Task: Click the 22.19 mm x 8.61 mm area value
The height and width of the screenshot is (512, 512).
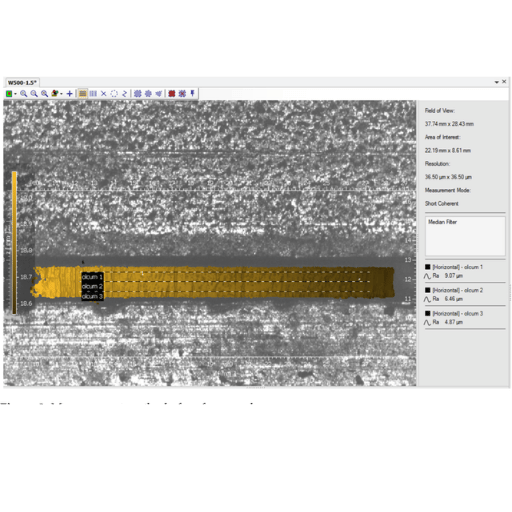Action: (448, 151)
